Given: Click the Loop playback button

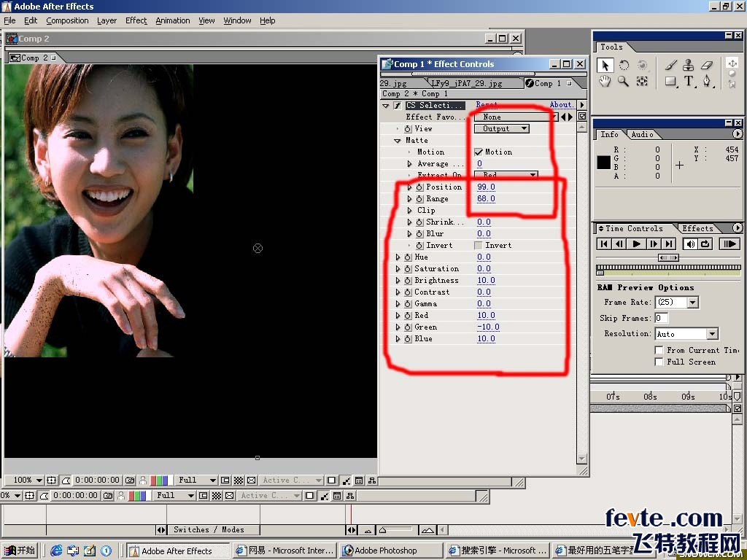Looking at the screenshot, I should coord(705,244).
